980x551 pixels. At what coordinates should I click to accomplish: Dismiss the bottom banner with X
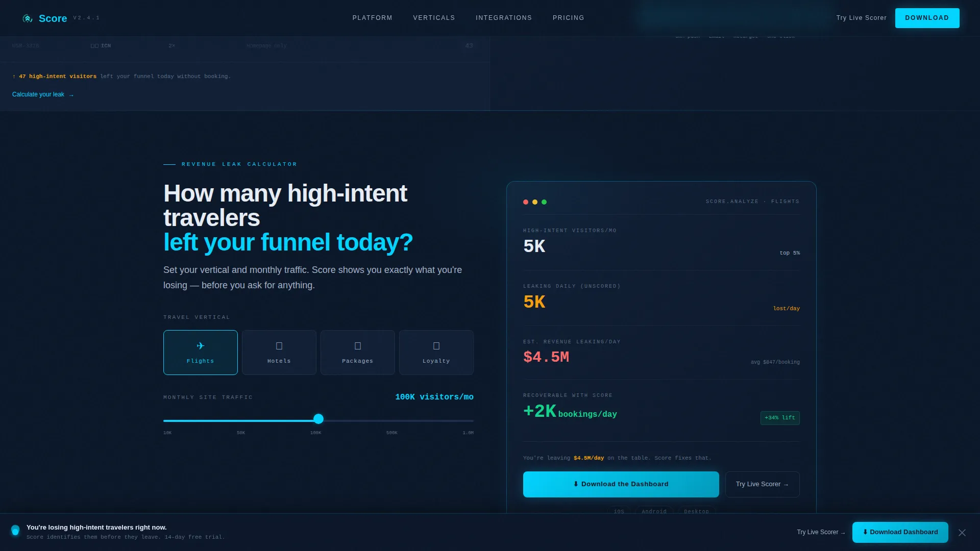(962, 533)
